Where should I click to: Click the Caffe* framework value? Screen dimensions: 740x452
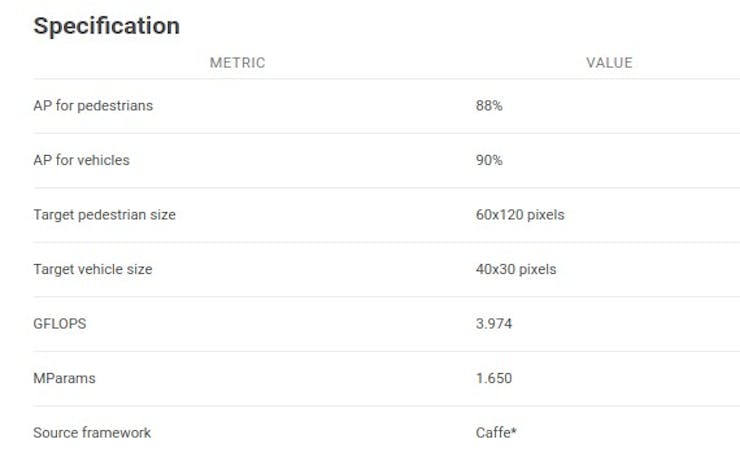496,433
